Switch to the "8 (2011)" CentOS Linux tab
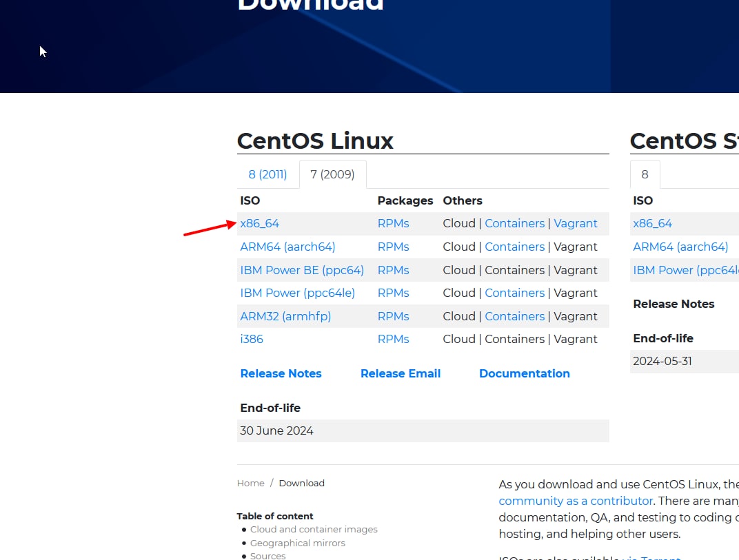The width and height of the screenshot is (739, 560). [x=267, y=174]
